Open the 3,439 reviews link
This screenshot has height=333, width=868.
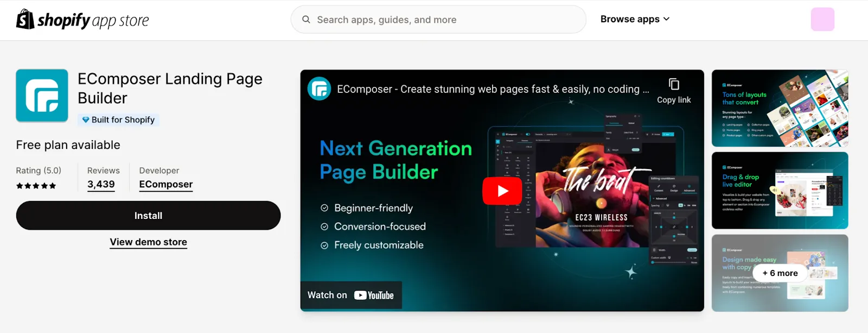(x=101, y=185)
